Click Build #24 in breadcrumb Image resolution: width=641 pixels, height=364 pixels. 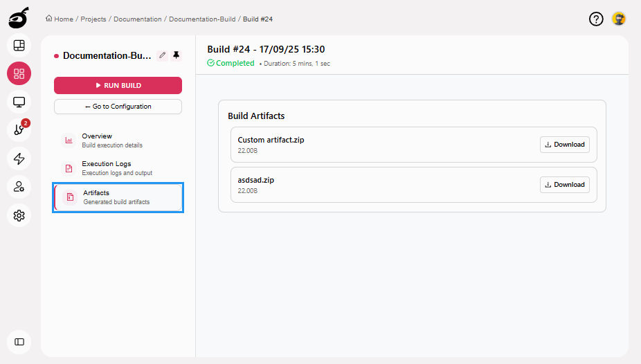coord(258,19)
